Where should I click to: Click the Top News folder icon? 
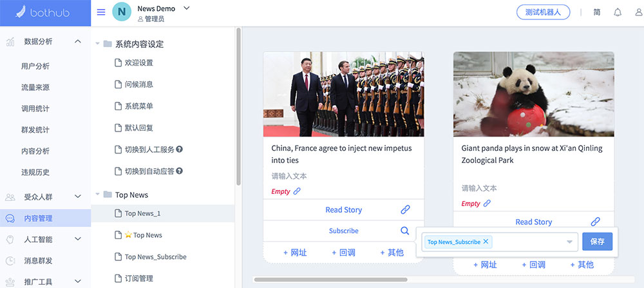click(108, 195)
